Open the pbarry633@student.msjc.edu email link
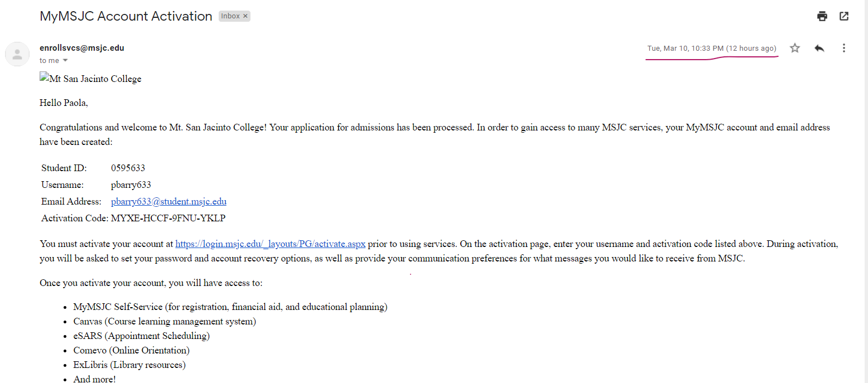868x383 pixels. click(x=168, y=201)
